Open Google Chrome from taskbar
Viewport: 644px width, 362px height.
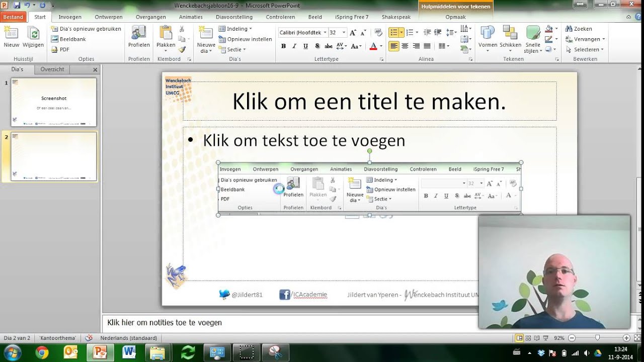(x=42, y=352)
